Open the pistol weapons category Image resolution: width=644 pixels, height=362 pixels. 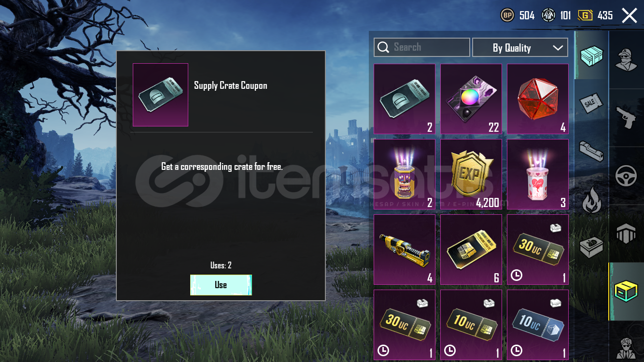click(626, 118)
